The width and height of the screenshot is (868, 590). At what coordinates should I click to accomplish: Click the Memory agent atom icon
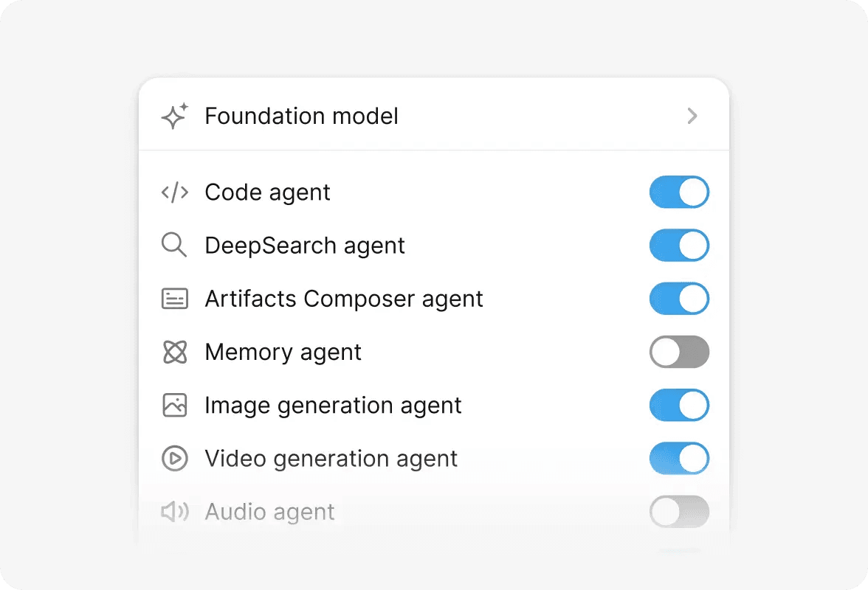coord(175,352)
